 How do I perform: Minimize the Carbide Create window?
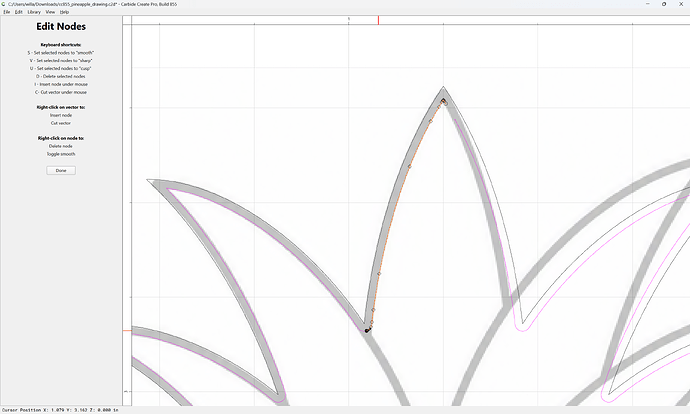tap(648, 4)
